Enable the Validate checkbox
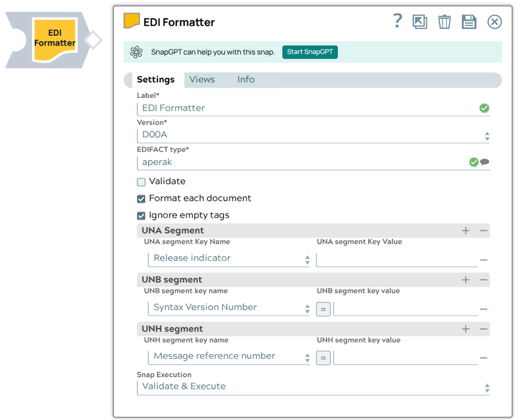 click(x=141, y=182)
